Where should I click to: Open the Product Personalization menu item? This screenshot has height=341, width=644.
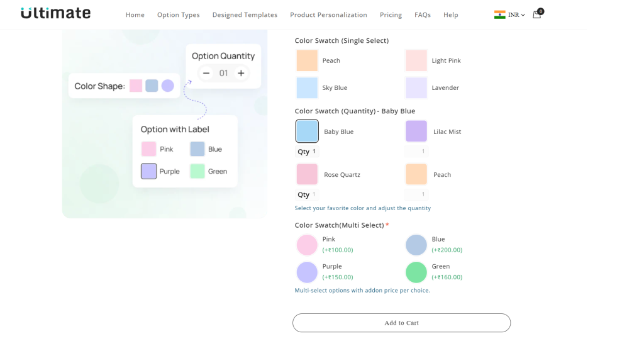click(x=328, y=15)
